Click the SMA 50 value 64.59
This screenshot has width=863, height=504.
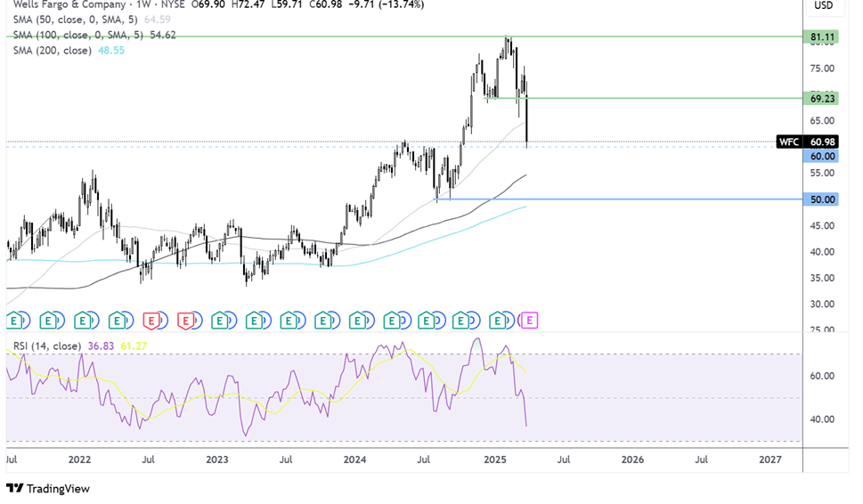pos(158,20)
